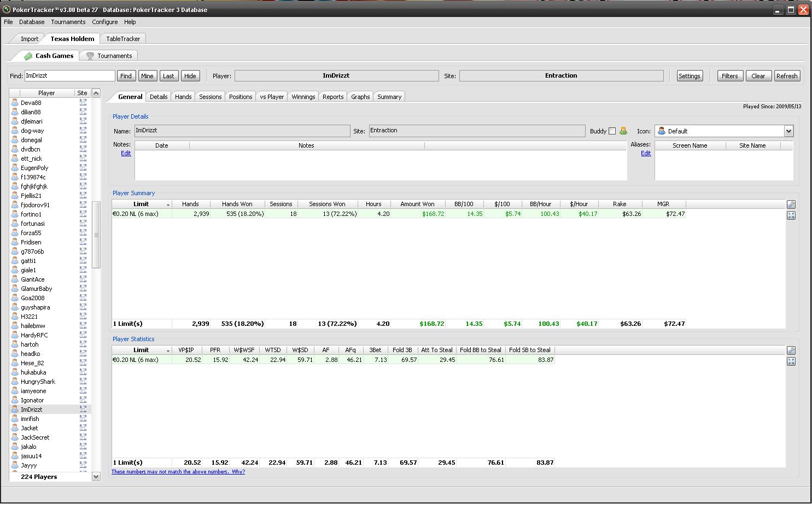The width and height of the screenshot is (812, 509).
Task: Open the Settings button
Action: click(690, 76)
